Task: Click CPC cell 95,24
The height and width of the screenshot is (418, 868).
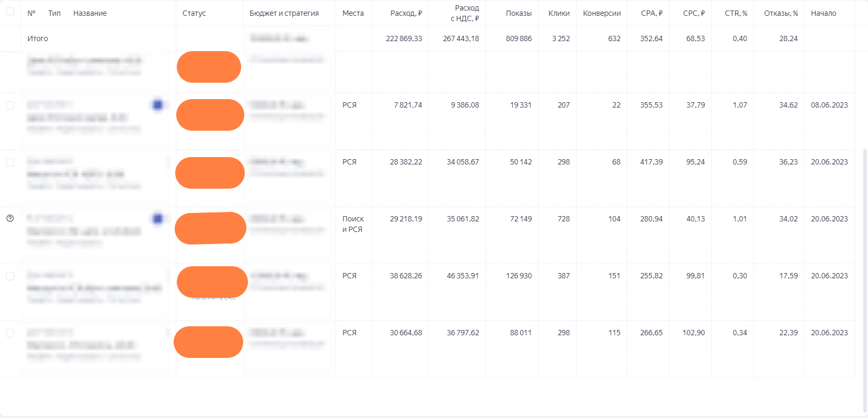Action: click(x=695, y=162)
